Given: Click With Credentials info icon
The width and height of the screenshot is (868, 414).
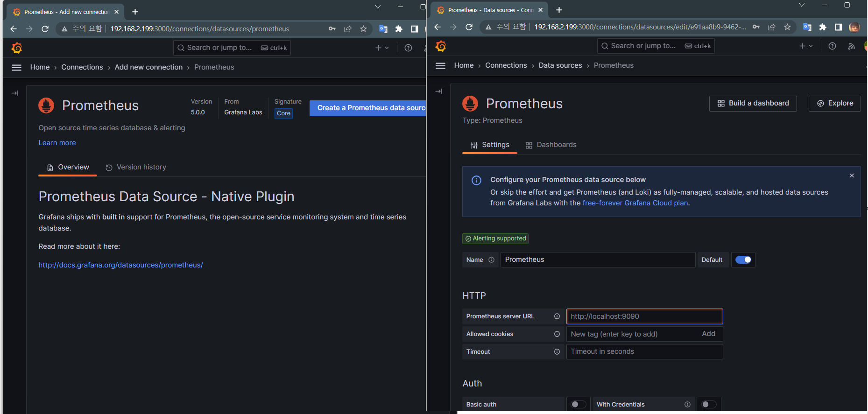Looking at the screenshot, I should coord(687,405).
